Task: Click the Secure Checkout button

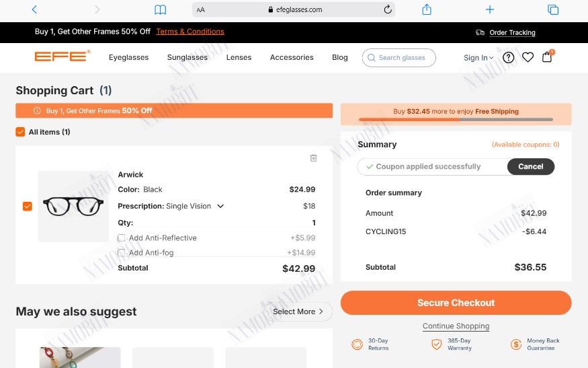Action: [x=456, y=303]
